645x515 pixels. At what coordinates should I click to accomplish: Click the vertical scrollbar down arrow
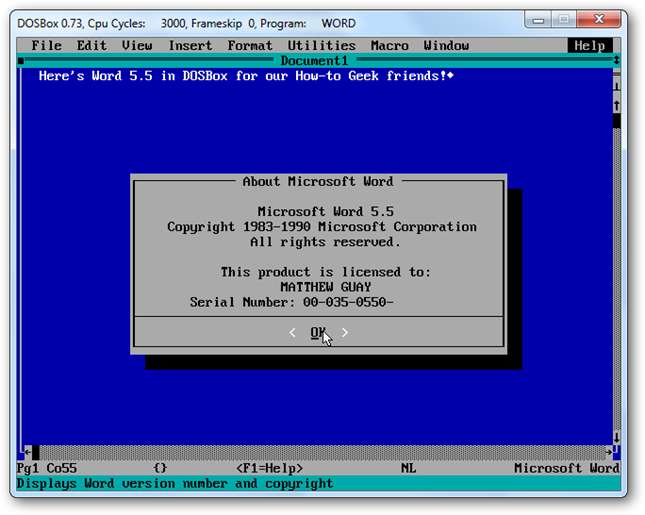tap(616, 437)
